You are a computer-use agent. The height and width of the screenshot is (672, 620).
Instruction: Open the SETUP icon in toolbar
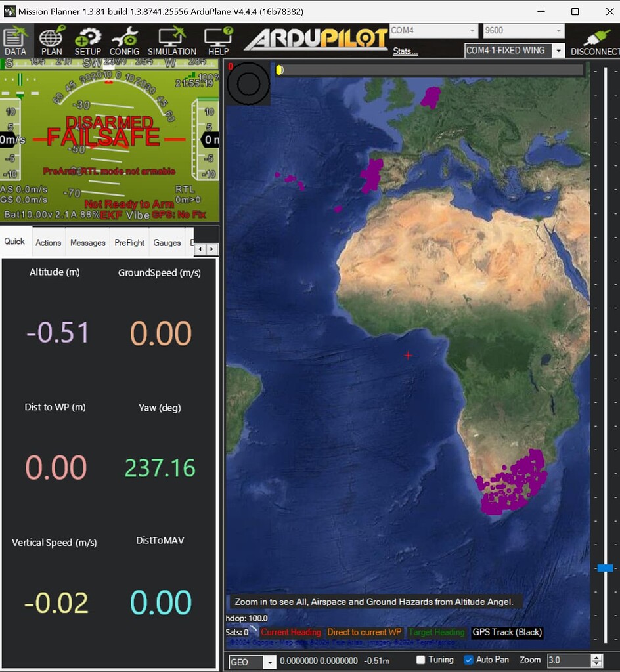click(87, 41)
